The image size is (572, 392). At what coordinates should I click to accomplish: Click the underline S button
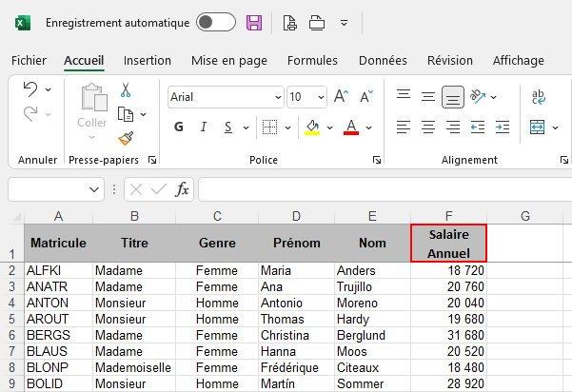click(x=227, y=127)
